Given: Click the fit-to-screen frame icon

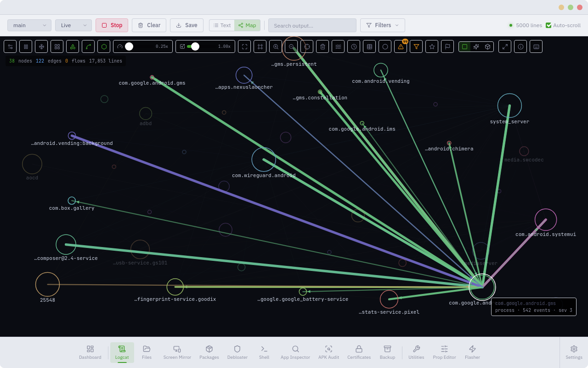Looking at the screenshot, I should pyautogui.click(x=244, y=46).
